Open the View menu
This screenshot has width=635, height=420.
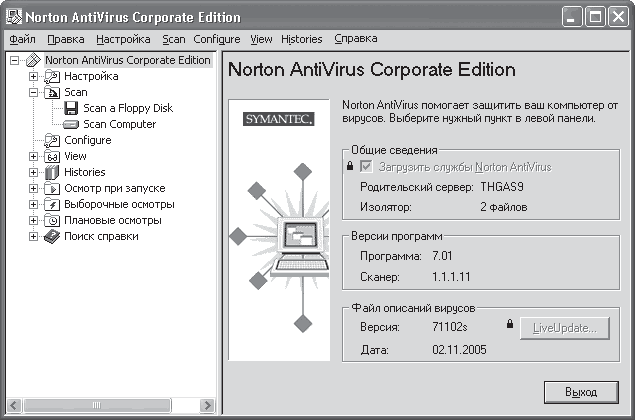tap(261, 39)
